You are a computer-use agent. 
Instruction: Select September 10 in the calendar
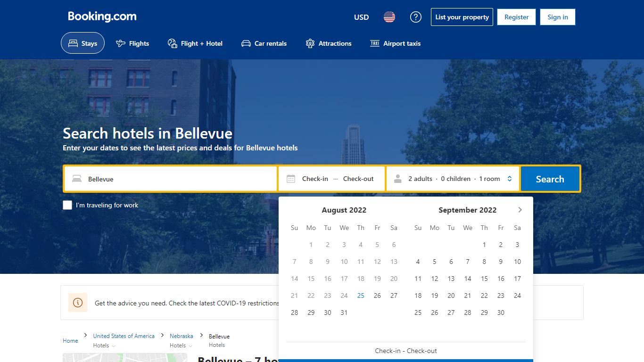517,262
